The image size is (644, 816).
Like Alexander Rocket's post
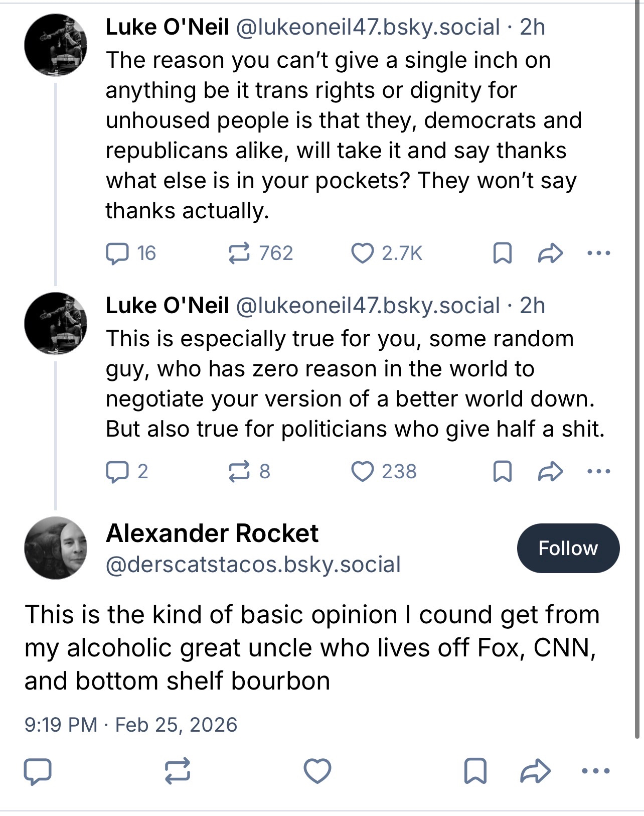coord(317,771)
